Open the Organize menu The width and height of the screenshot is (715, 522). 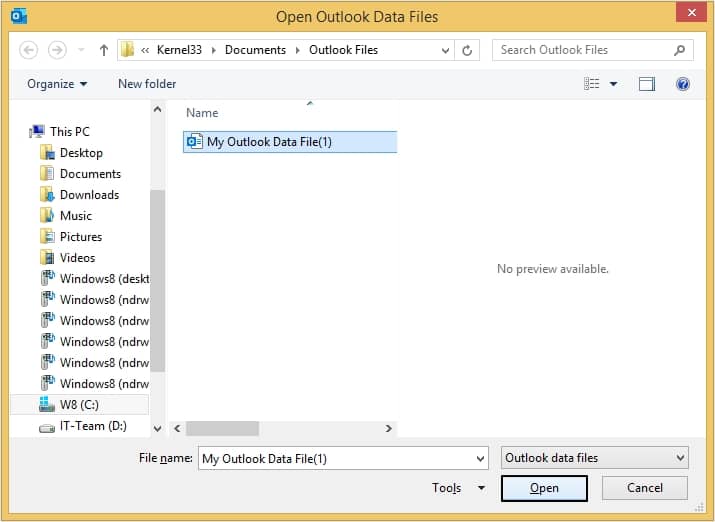point(57,84)
